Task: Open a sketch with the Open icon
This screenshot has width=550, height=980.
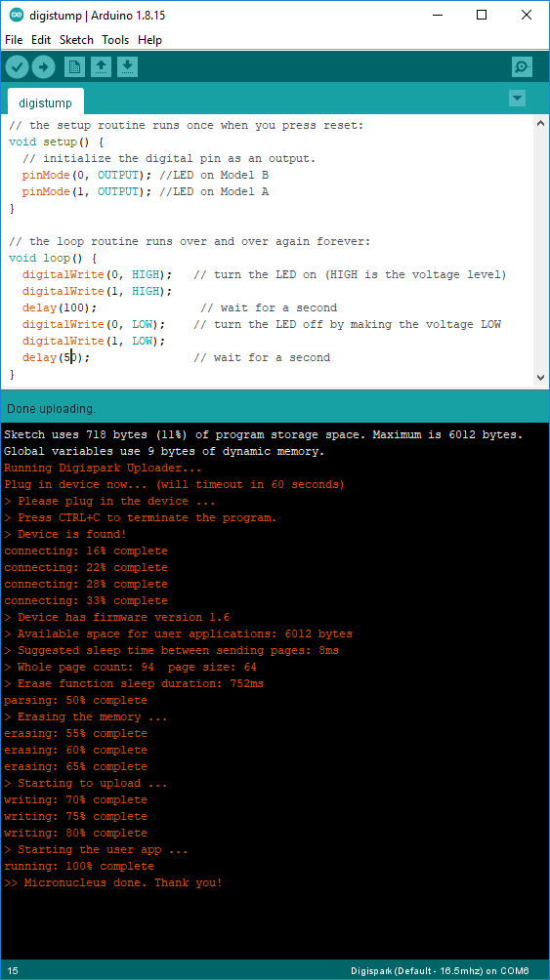Action: tap(101, 67)
